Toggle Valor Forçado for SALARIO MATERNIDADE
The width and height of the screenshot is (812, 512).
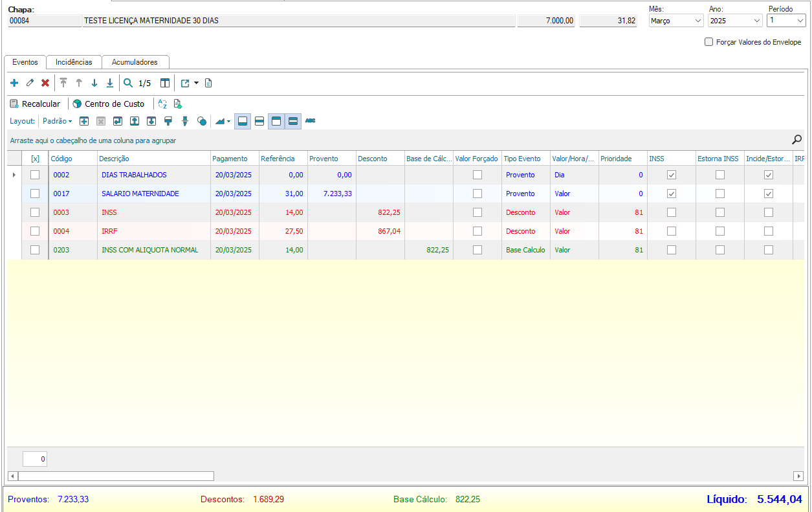click(477, 194)
